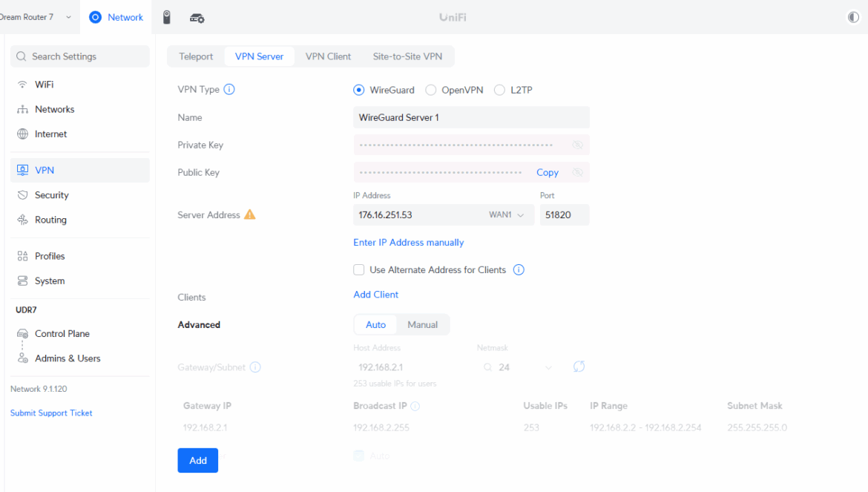868x492 pixels.
Task: Select the OpenVPN VPN type
Action: 431,90
